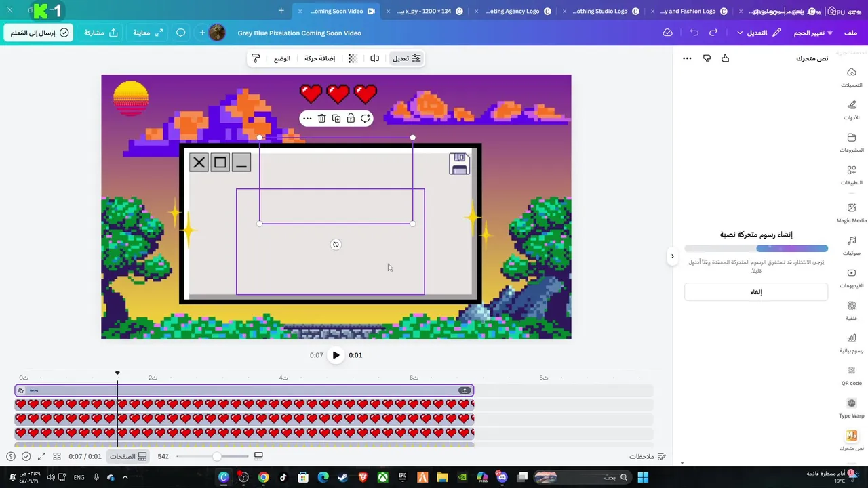Open the Type Warp app
Image resolution: width=868 pixels, height=488 pixels.
click(852, 409)
